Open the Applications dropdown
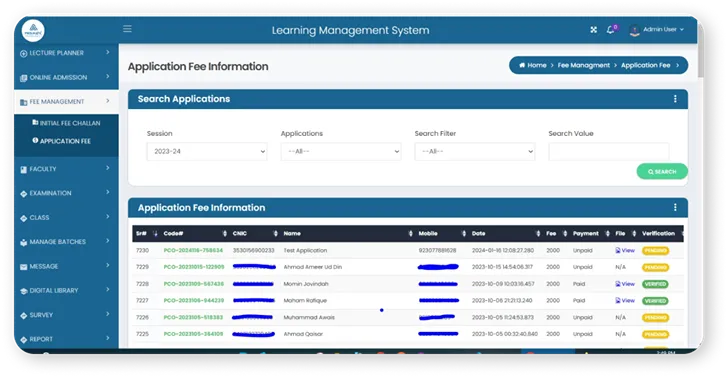This screenshot has width=728, height=377. 341,151
